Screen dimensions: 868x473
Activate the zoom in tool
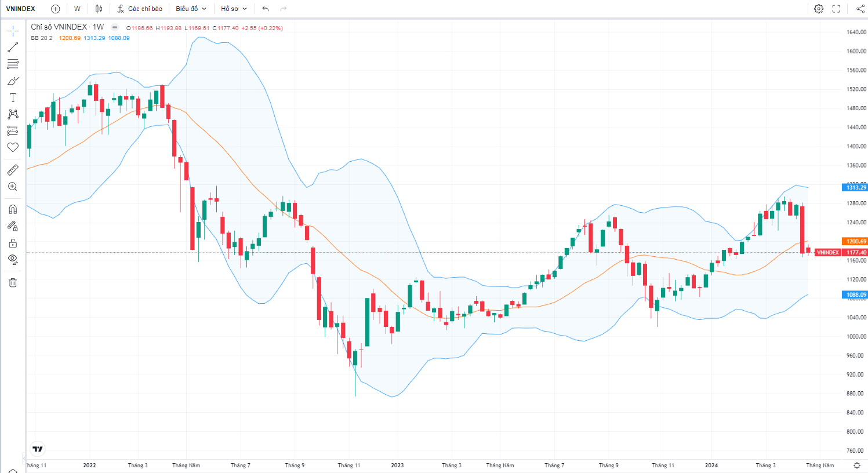tap(13, 187)
